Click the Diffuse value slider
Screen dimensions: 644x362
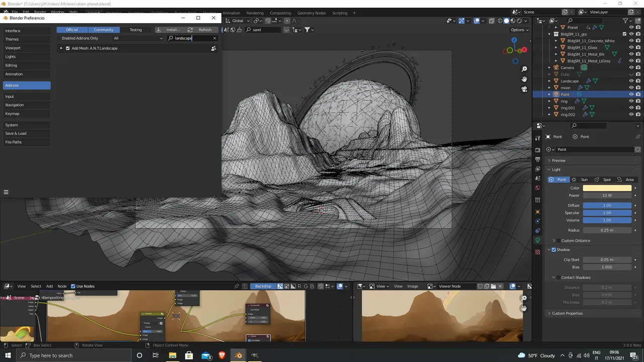click(x=607, y=205)
